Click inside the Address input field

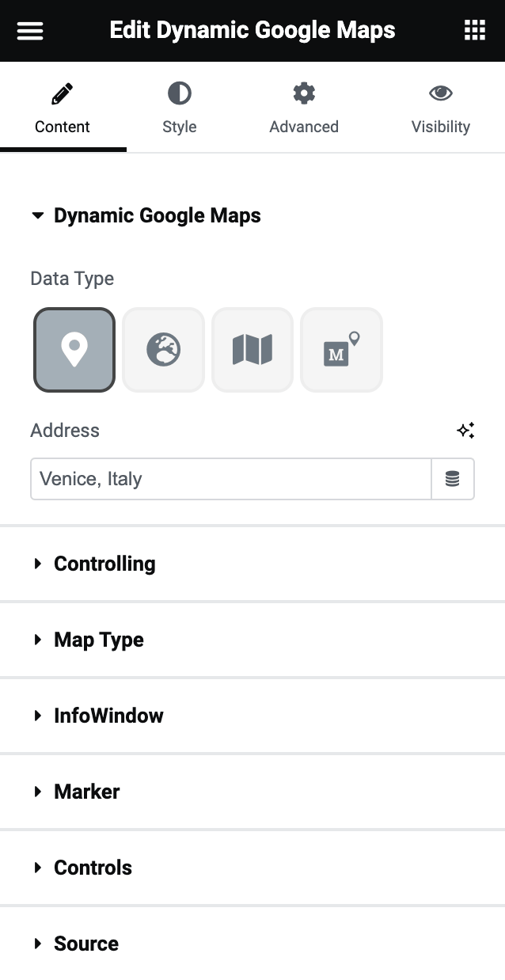pyautogui.click(x=230, y=478)
